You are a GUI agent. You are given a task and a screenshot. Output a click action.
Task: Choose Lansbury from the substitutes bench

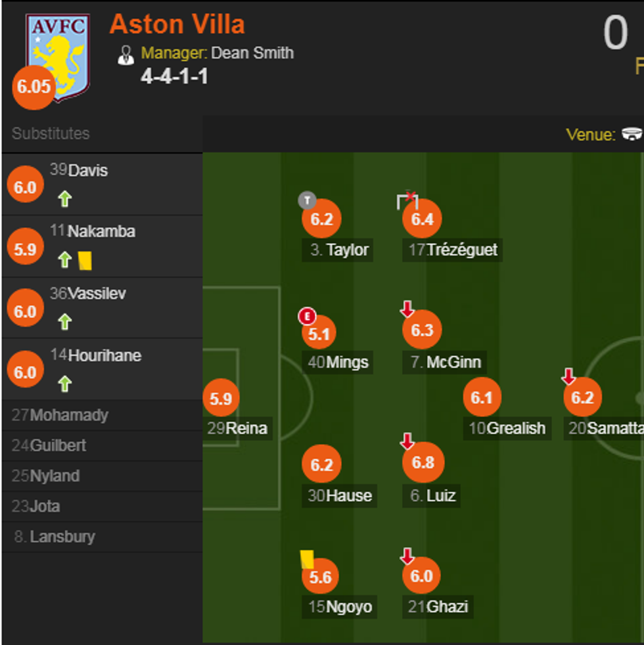(x=62, y=537)
